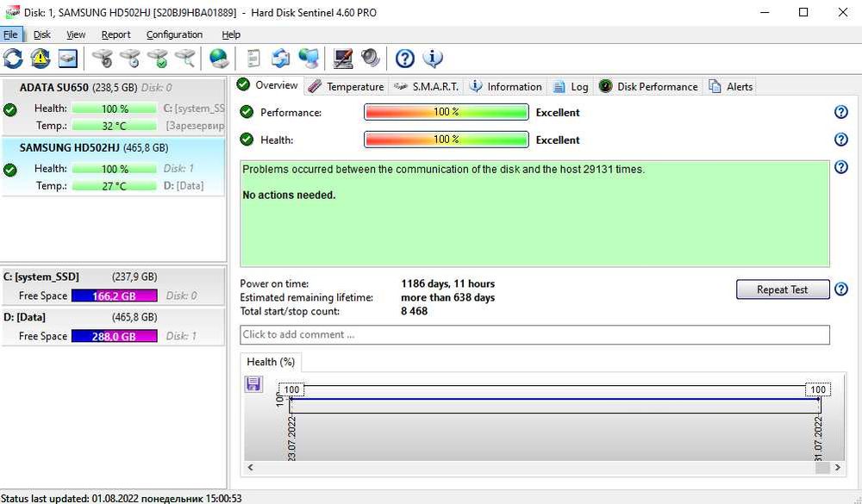This screenshot has width=862, height=504.
Task: Click the green check beside ADATA SU650
Action: 9,110
